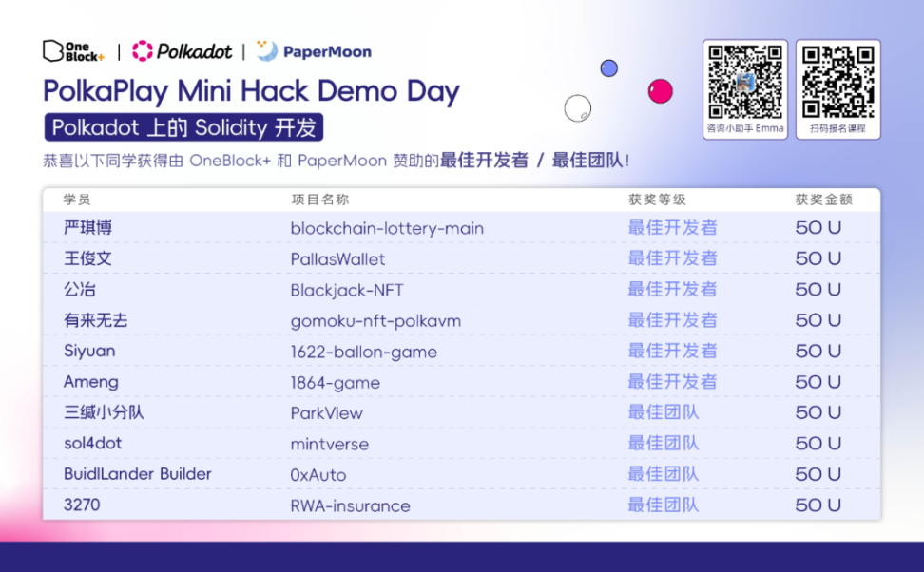Click the Emma assistant QR code
The height and width of the screenshot is (572, 924).
coord(745,82)
